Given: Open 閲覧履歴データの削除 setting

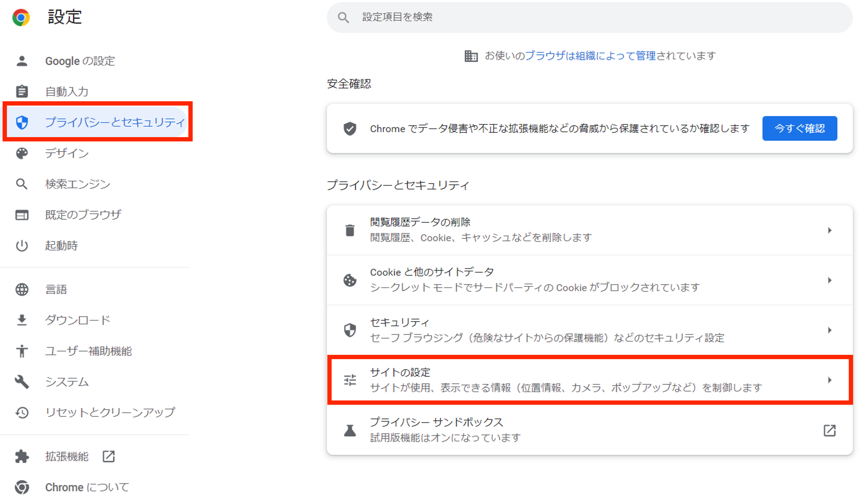Looking at the screenshot, I should [589, 230].
